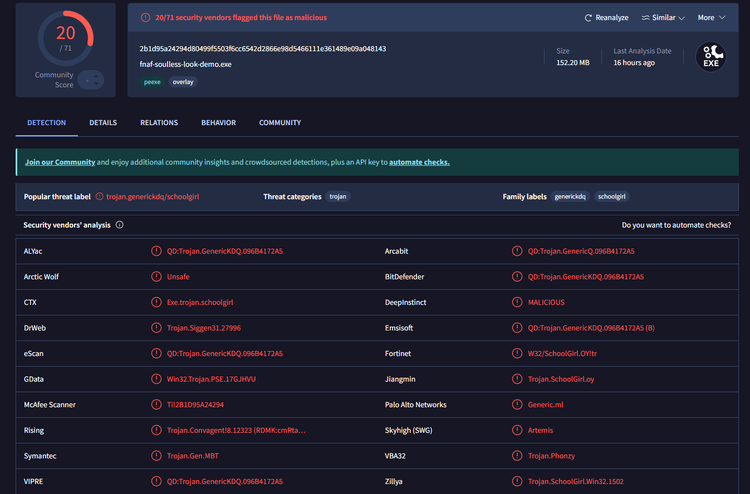This screenshot has width=750, height=494.
Task: Click the Emsisoft detection alert icon
Action: 517,328
